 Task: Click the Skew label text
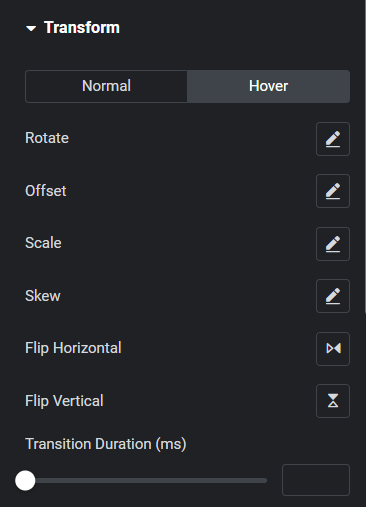coord(43,296)
